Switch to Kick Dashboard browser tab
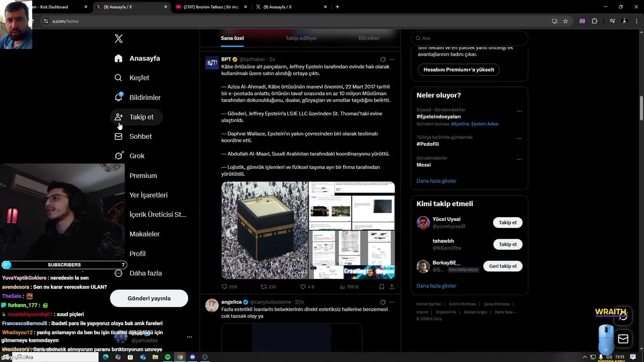 [59, 7]
